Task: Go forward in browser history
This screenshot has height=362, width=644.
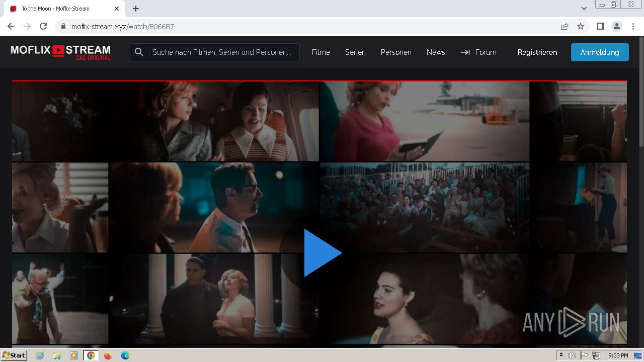Action: pyautogui.click(x=27, y=26)
